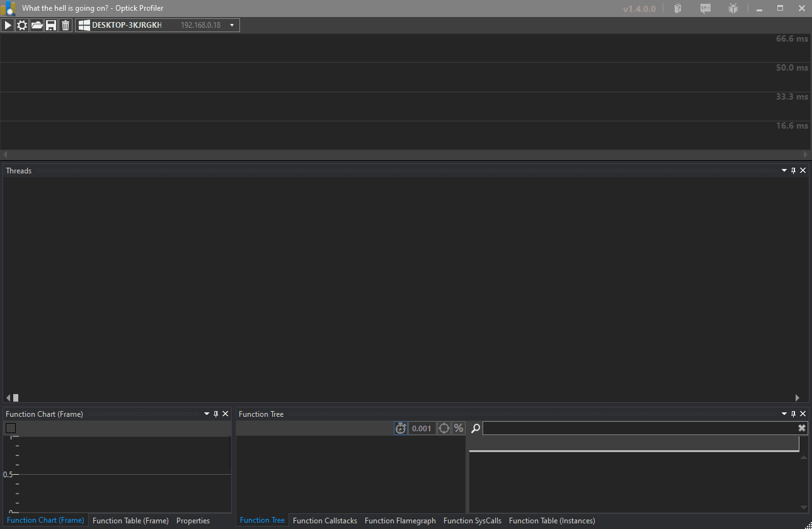Switch to Function Table (Frame) tab

(x=130, y=521)
